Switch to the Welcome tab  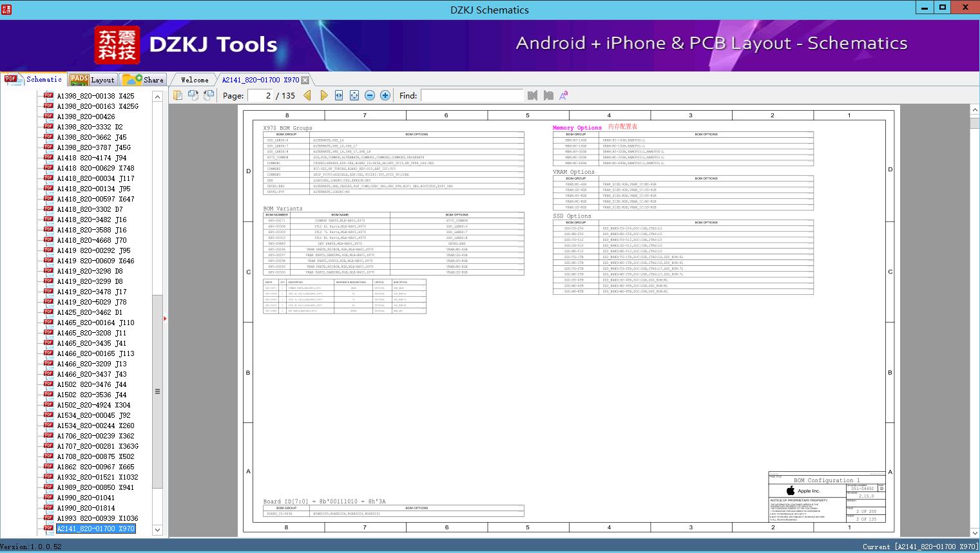195,80
